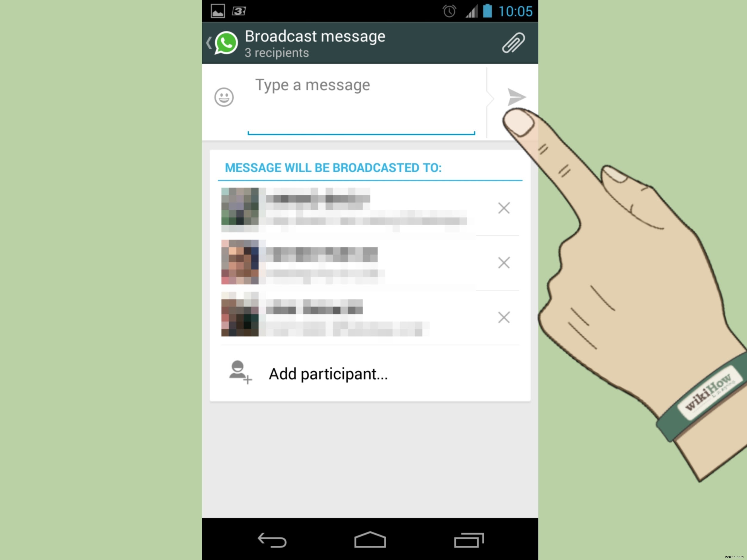
Task: Tap MESSAGE WILL BE BROADCASTED TO label
Action: (333, 168)
